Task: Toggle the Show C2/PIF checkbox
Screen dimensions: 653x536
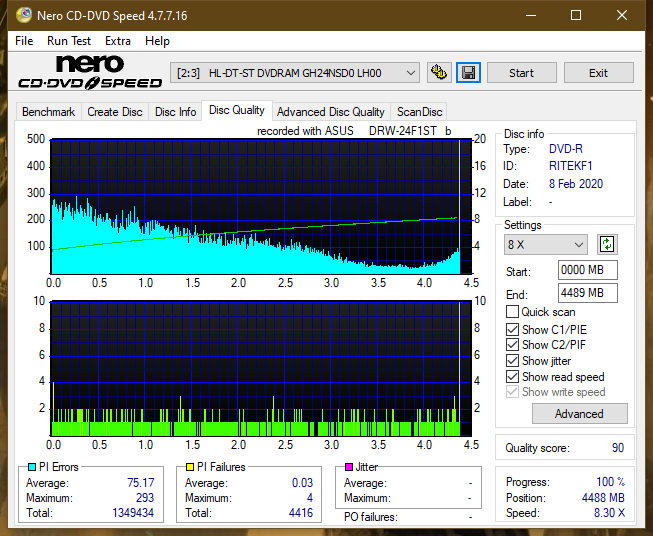Action: pyautogui.click(x=512, y=345)
